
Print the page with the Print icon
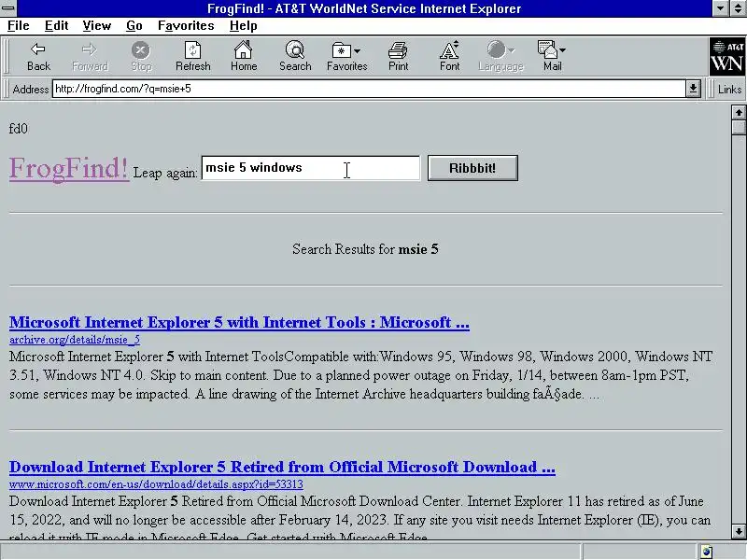coord(399,56)
